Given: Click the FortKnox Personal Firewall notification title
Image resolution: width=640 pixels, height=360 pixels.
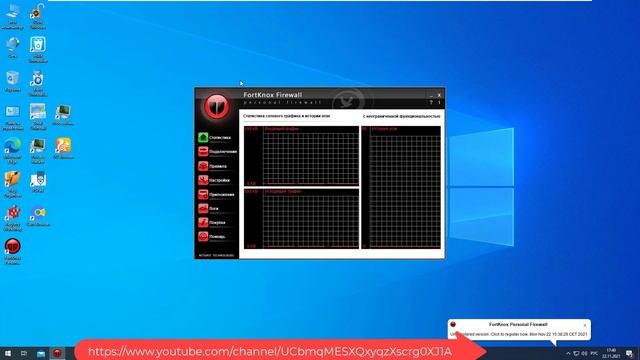Looking at the screenshot, I should coord(518,324).
